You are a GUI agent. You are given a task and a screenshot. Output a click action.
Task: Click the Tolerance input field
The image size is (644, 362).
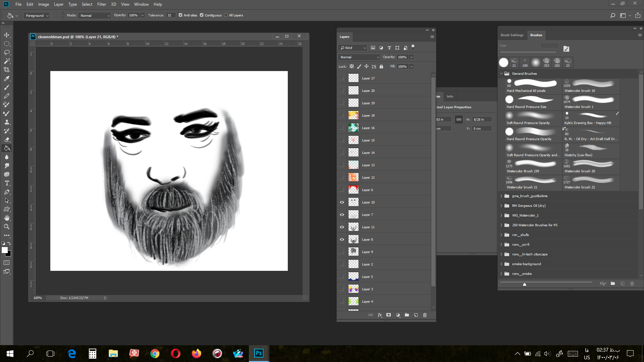(171, 15)
